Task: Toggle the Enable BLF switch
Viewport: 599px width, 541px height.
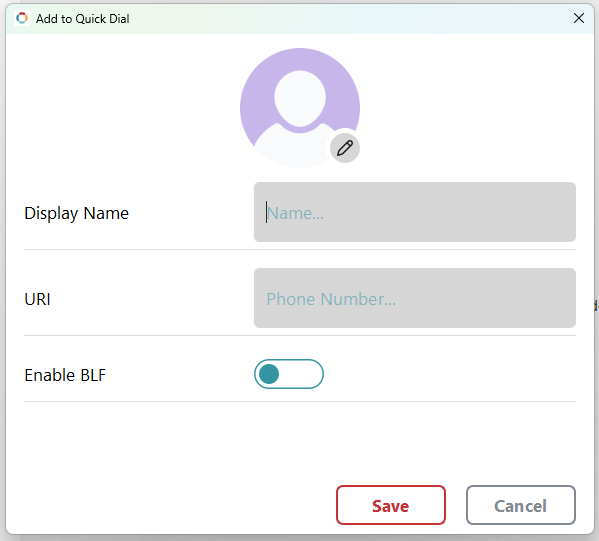Action: 289,374
